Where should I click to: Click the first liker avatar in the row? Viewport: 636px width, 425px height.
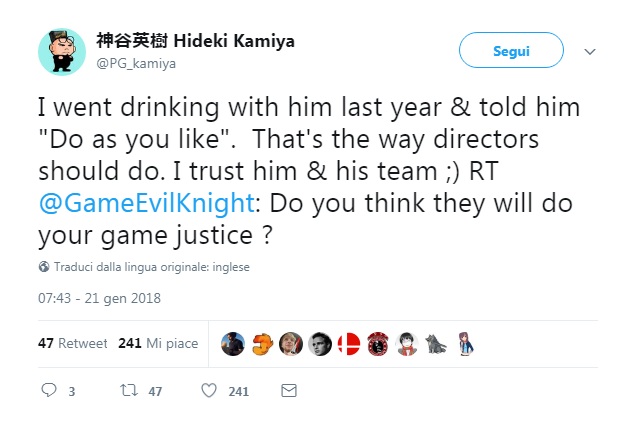coord(233,343)
